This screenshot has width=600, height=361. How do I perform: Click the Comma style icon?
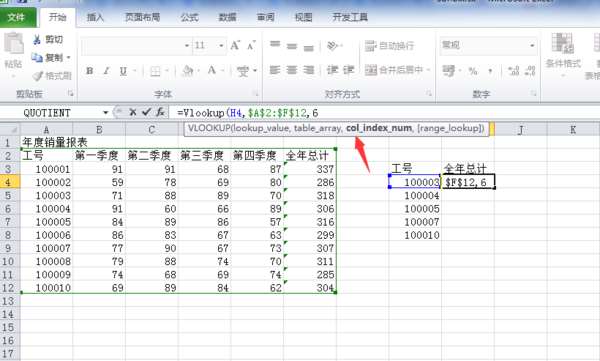pyautogui.click(x=490, y=71)
